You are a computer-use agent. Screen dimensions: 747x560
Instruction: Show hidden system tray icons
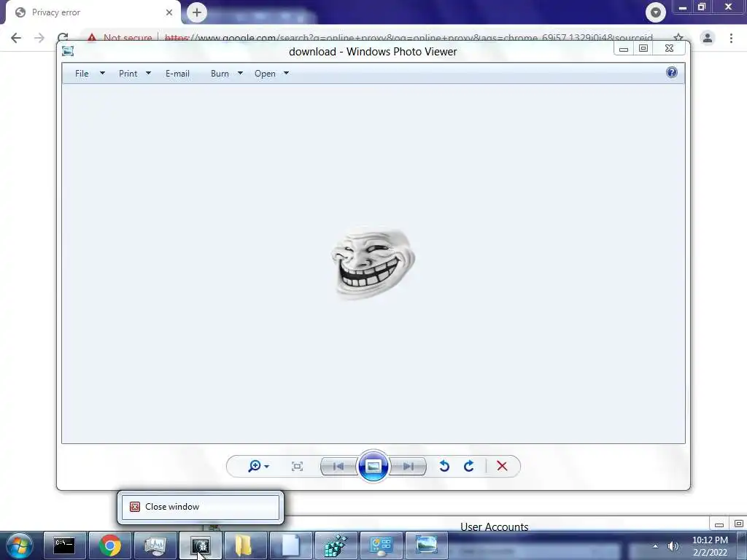[x=656, y=546]
